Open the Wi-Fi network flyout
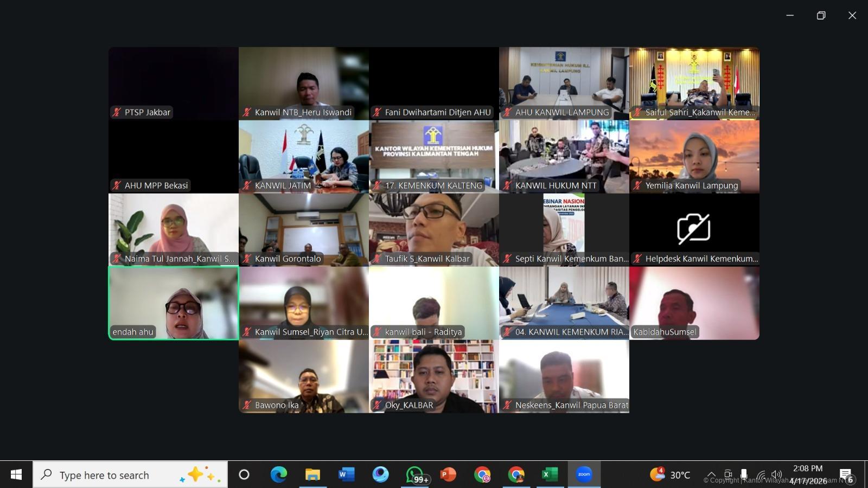 [x=761, y=476]
